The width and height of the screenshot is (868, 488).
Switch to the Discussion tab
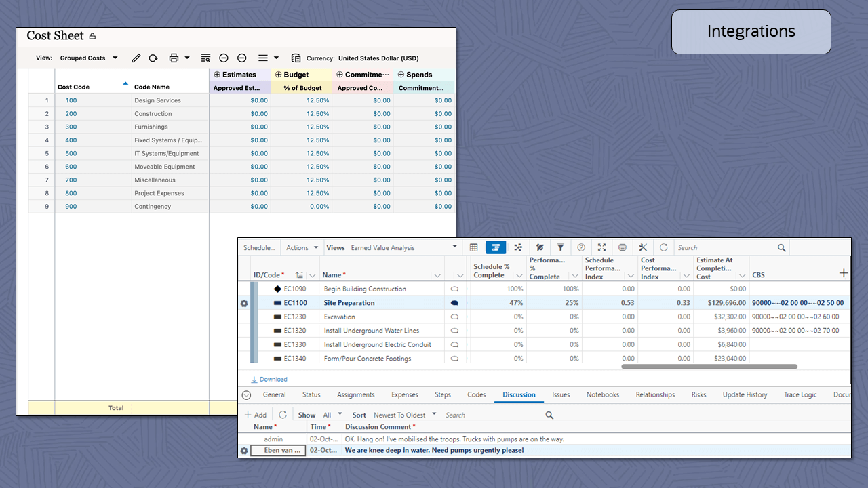tap(519, 394)
